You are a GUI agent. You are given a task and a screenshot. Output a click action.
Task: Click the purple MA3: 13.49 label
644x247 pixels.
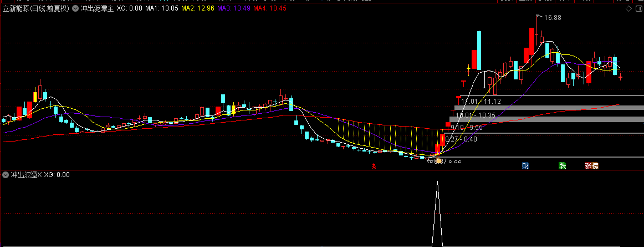coord(234,8)
